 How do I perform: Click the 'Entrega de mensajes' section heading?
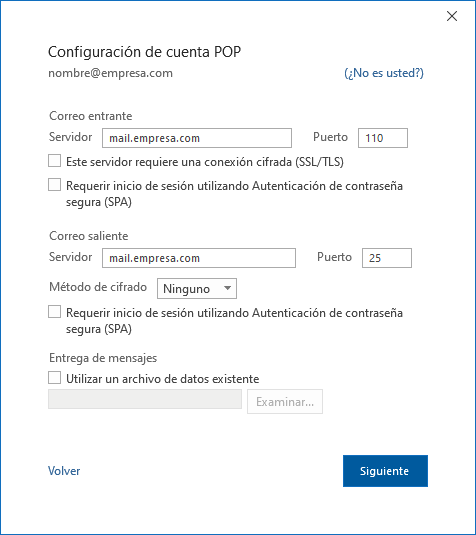coord(103,358)
